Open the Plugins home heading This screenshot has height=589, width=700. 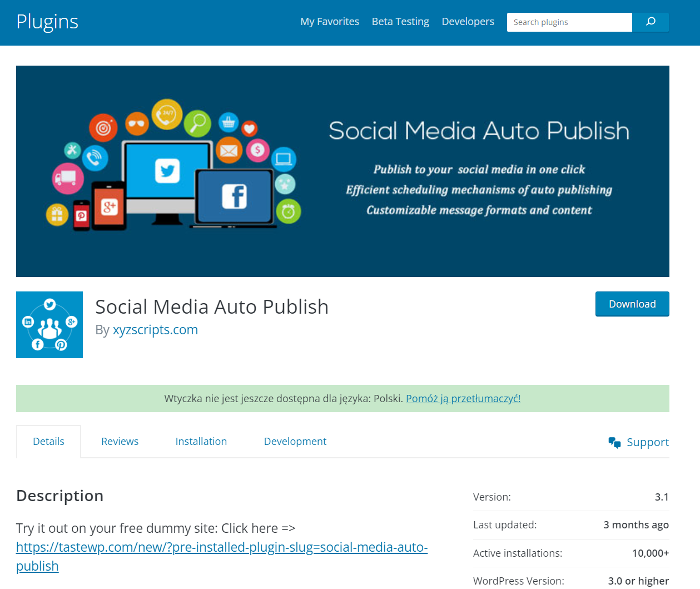point(47,22)
